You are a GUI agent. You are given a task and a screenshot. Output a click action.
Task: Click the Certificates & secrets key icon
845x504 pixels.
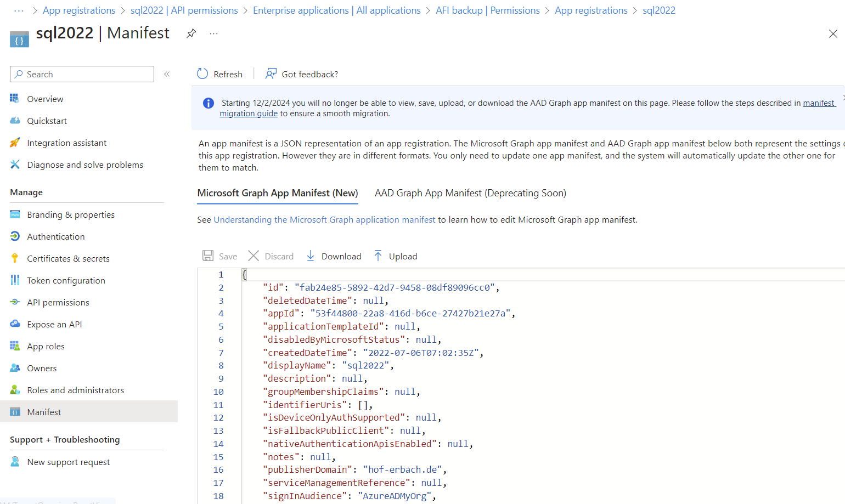point(15,258)
